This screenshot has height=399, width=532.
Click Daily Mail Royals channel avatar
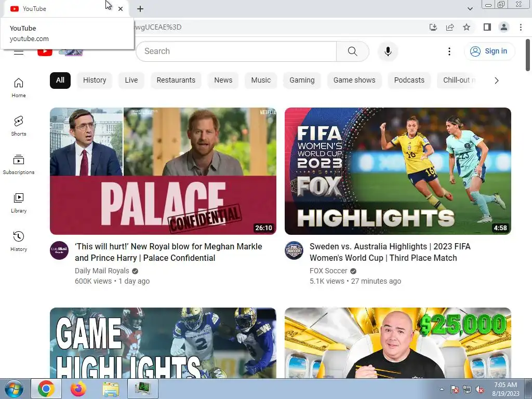pyautogui.click(x=59, y=250)
